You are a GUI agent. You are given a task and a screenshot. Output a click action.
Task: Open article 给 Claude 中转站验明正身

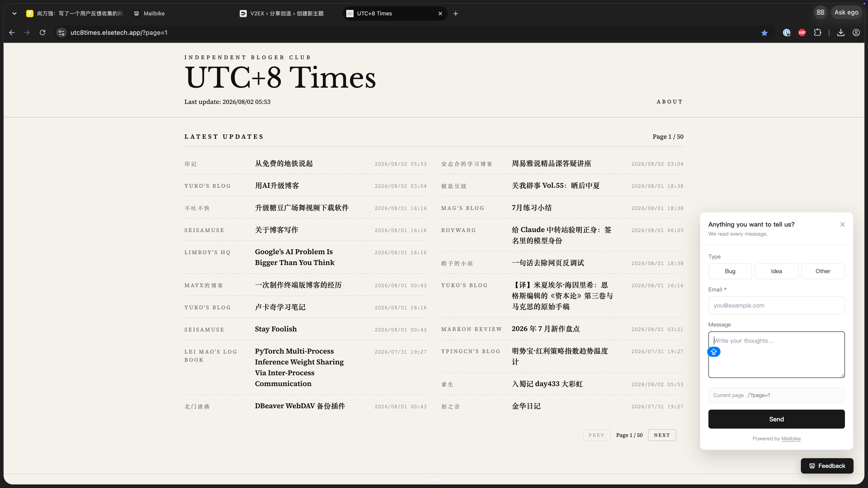point(561,235)
